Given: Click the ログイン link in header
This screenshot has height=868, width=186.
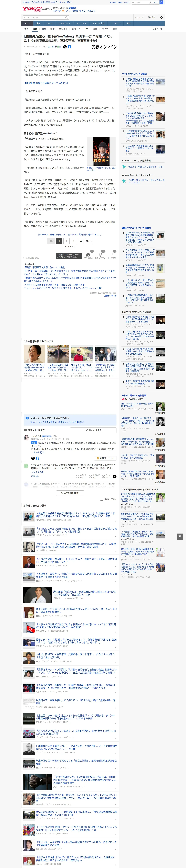Looking at the screenshot, I should coord(57,11).
